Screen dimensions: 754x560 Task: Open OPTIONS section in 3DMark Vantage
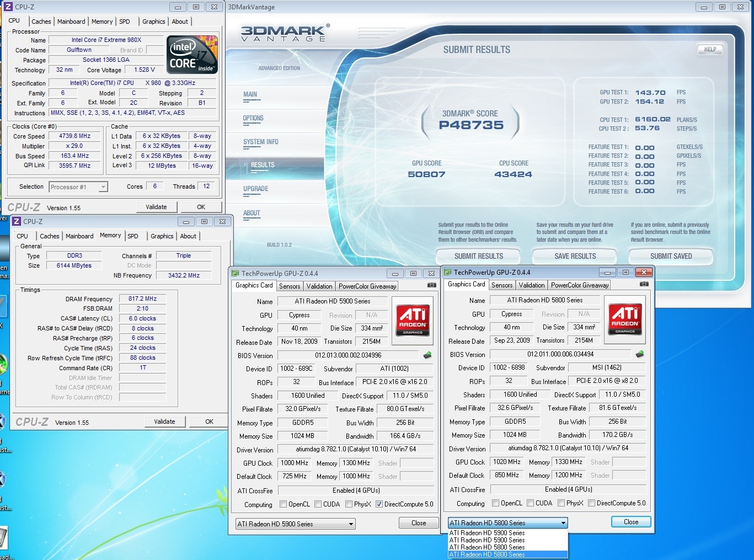click(253, 118)
